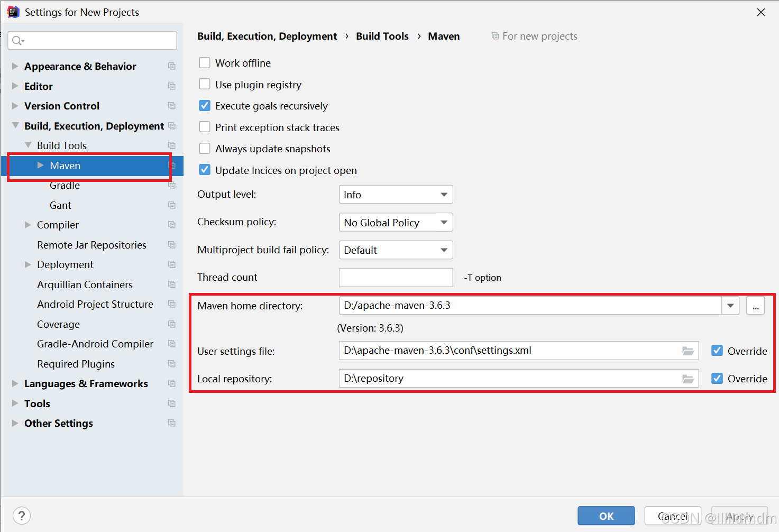Select Arquillian Containers
This screenshot has width=779, height=532.
click(85, 285)
